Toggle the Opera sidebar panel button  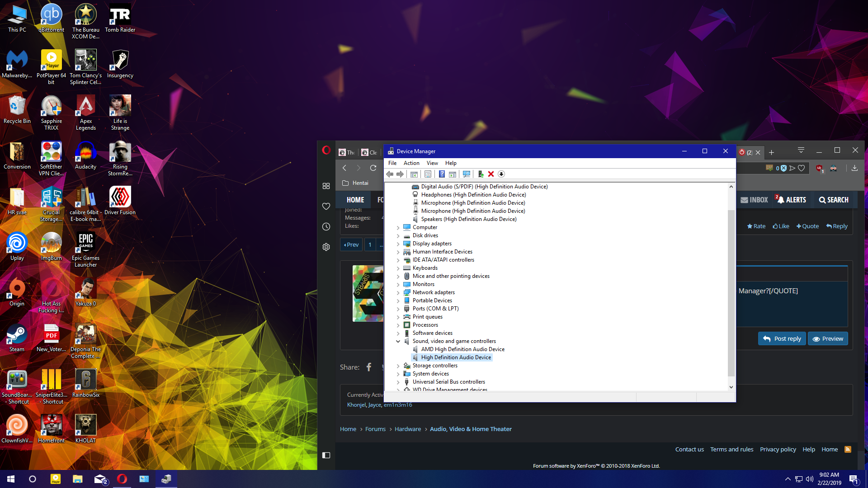326,455
